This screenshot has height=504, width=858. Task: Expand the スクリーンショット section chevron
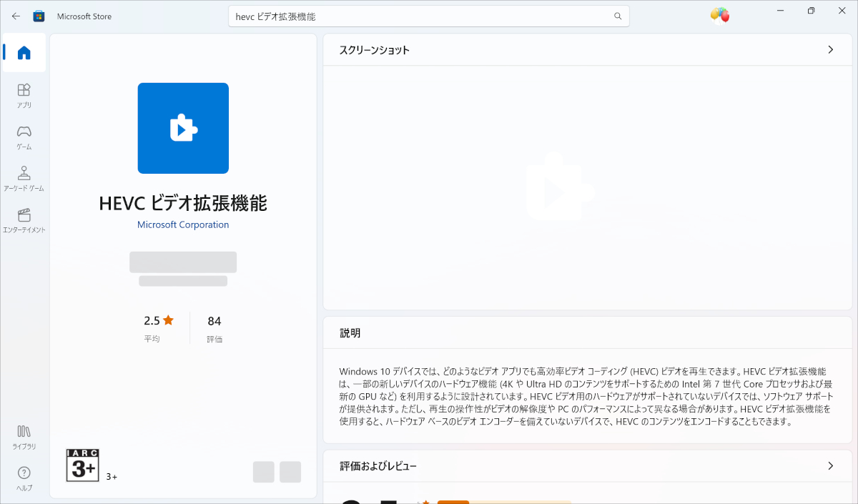point(830,49)
